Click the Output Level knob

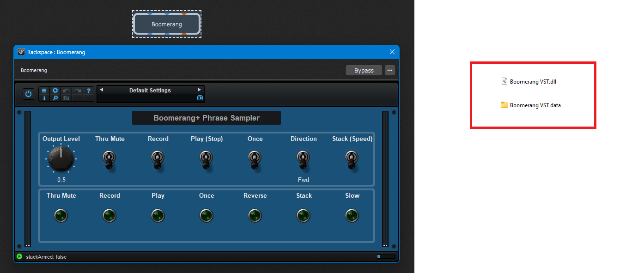pyautogui.click(x=61, y=158)
